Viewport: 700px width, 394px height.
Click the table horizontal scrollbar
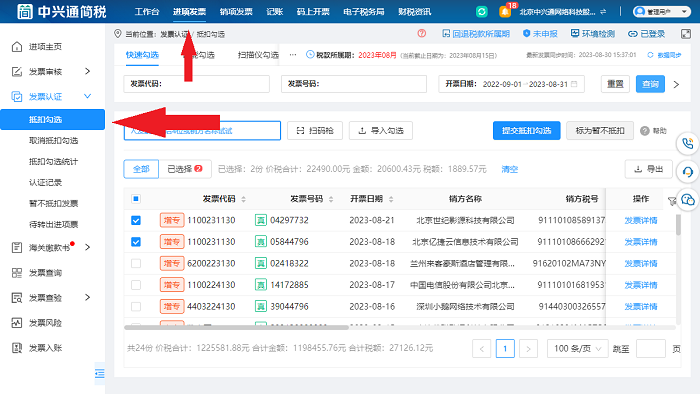point(236,327)
